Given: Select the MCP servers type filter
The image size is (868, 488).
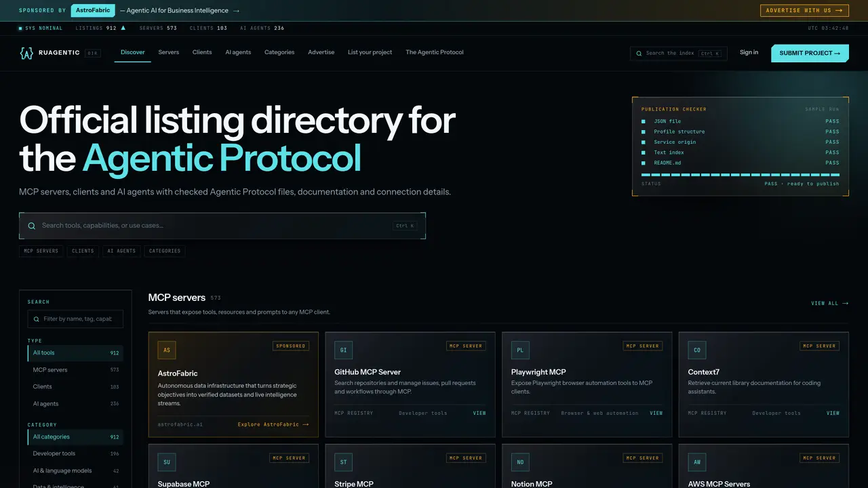Looking at the screenshot, I should tap(75, 370).
